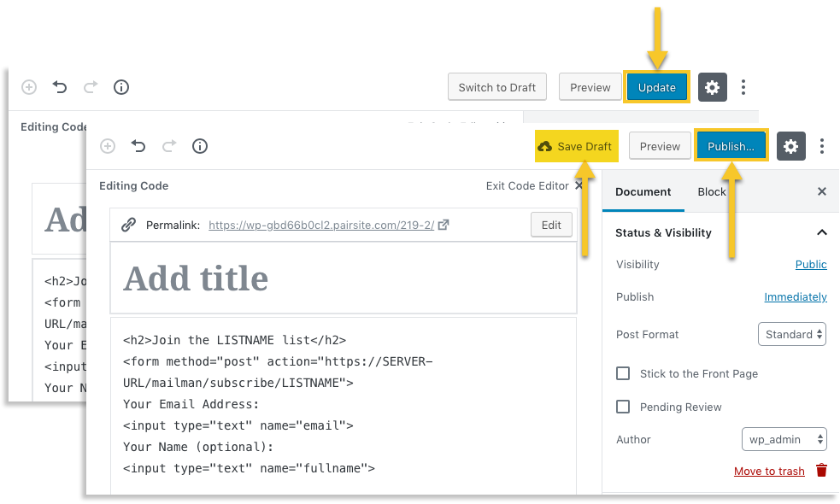The width and height of the screenshot is (840, 504).
Task: Click the Add title text field
Action: [342, 278]
